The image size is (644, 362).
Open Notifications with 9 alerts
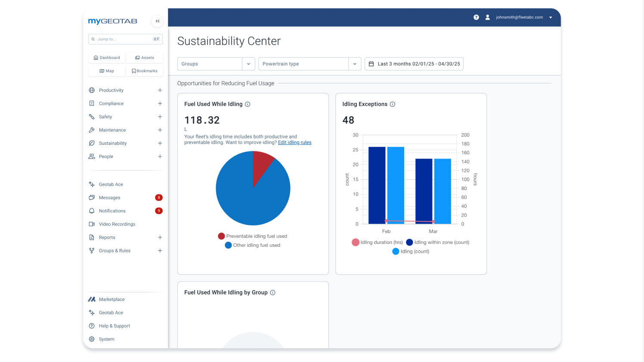point(113,211)
